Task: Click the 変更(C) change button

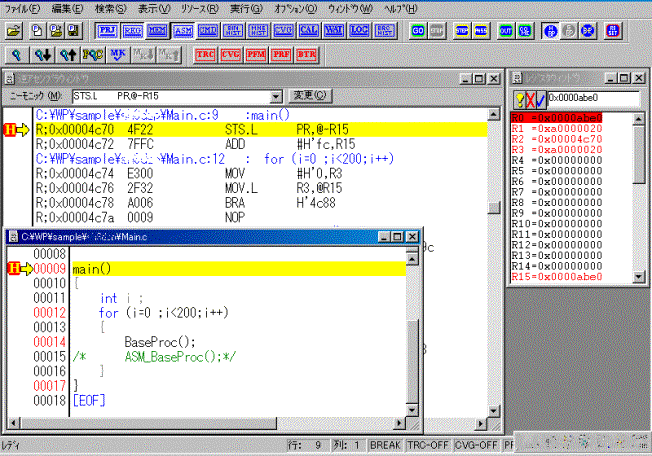Action: click(310, 96)
